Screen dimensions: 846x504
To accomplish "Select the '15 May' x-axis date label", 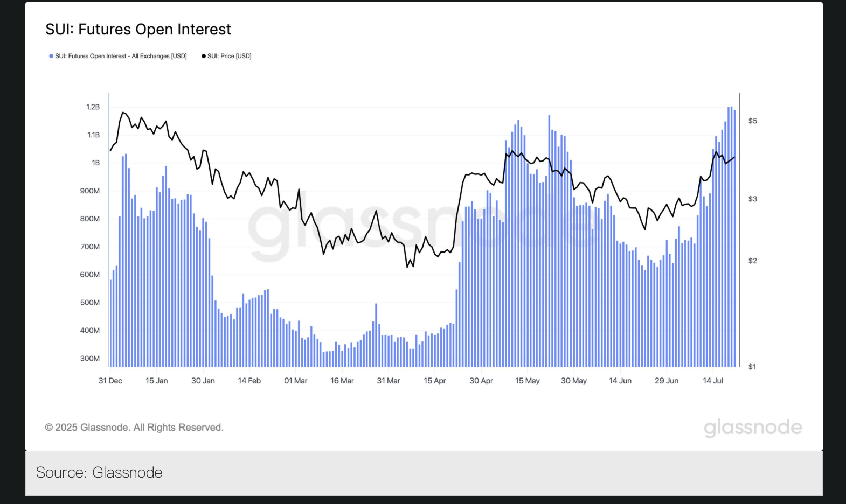I will point(527,381).
